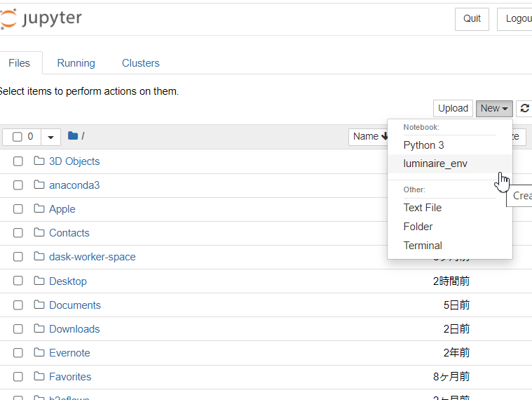This screenshot has height=400, width=532.
Task: Click the folder icon beside Desktop
Action: [39, 281]
